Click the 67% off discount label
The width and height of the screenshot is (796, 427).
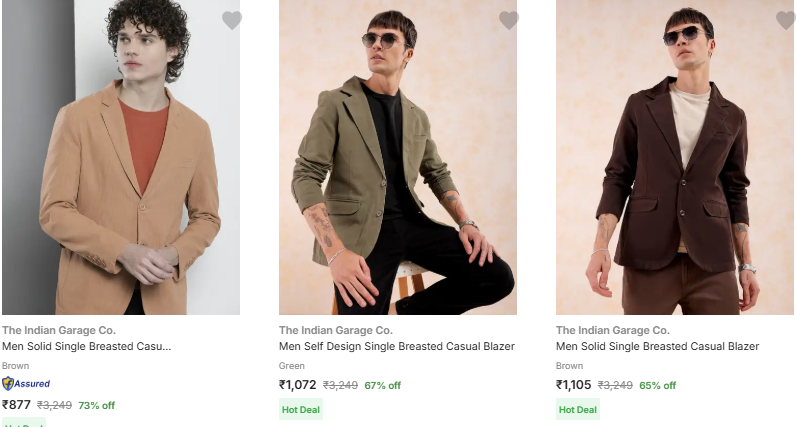tap(382, 385)
